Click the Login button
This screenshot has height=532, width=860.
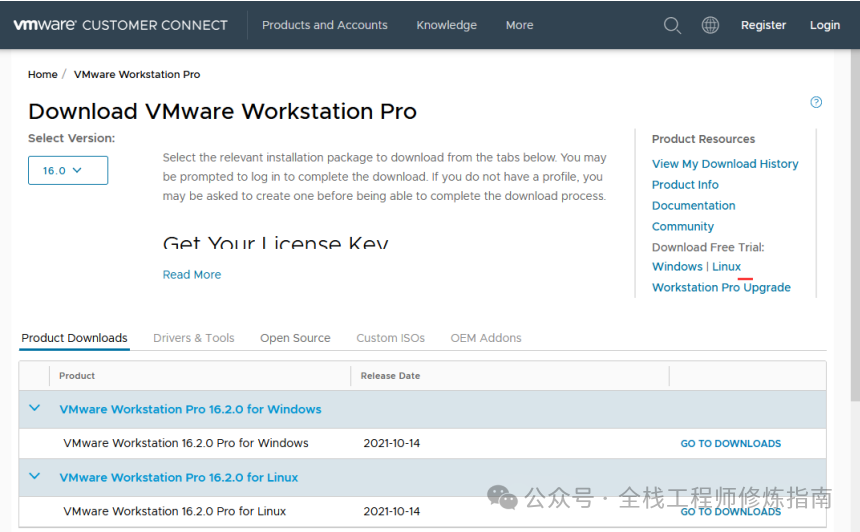[824, 25]
